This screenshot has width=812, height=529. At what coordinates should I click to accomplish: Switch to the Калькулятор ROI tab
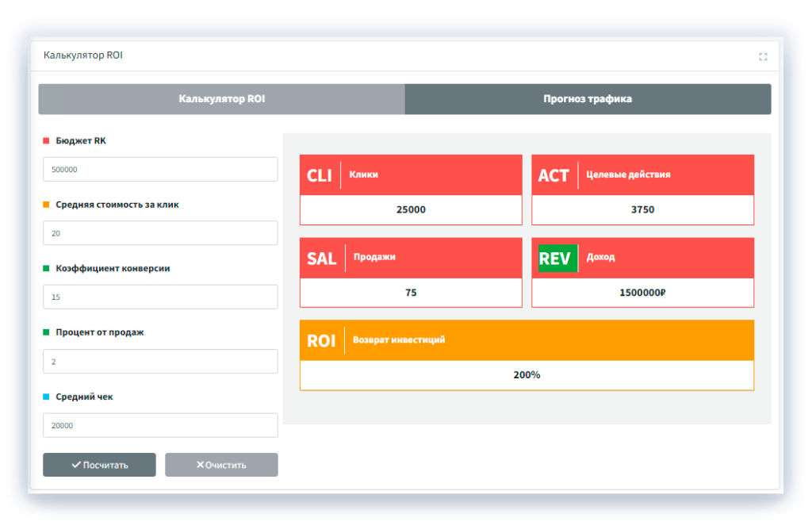[x=222, y=99]
